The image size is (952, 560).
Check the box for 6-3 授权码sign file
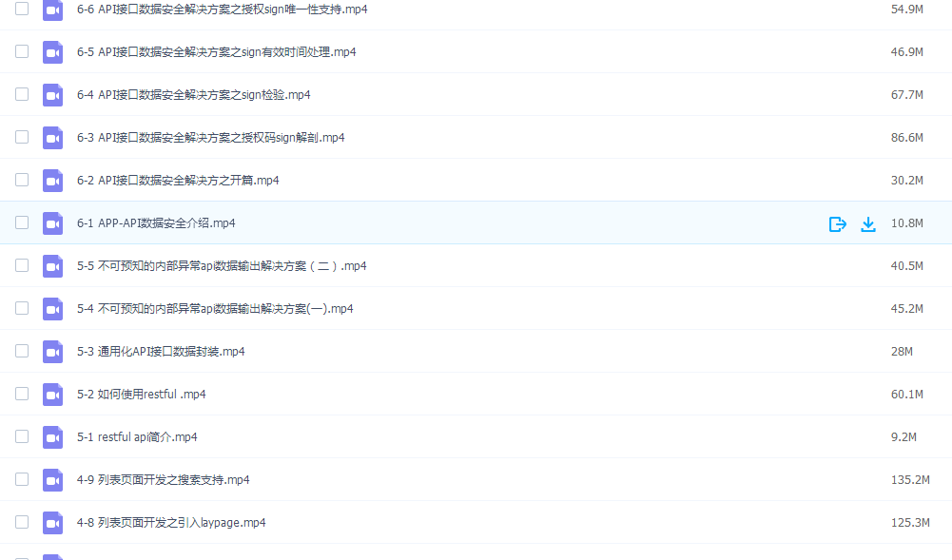coord(22,137)
